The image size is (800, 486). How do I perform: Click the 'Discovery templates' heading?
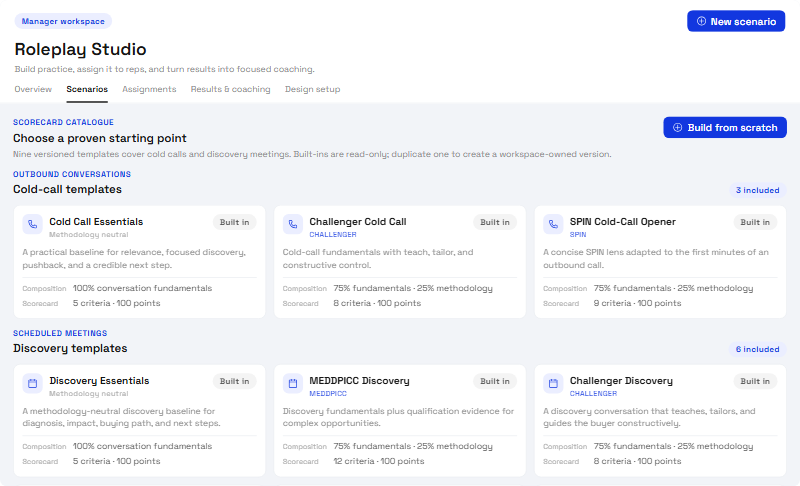(70, 348)
